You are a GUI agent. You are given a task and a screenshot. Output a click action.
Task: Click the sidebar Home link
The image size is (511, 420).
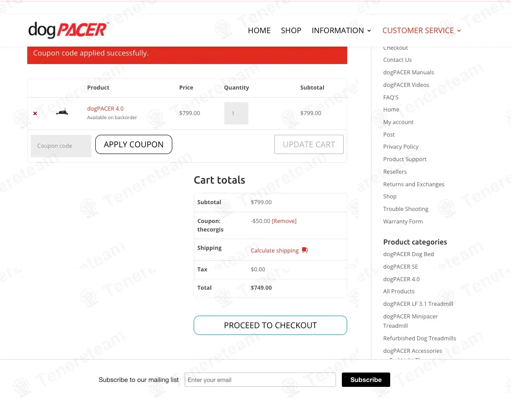(391, 110)
